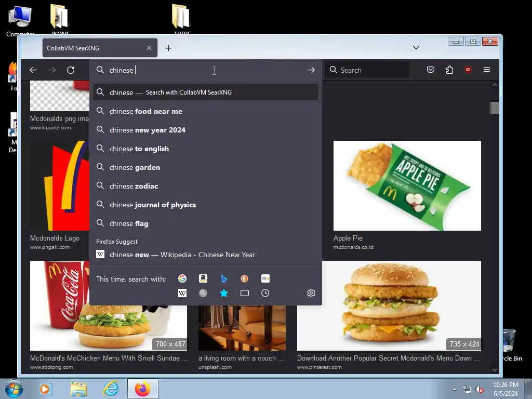Search history using the clock icon
532x399 pixels.
pos(265,293)
